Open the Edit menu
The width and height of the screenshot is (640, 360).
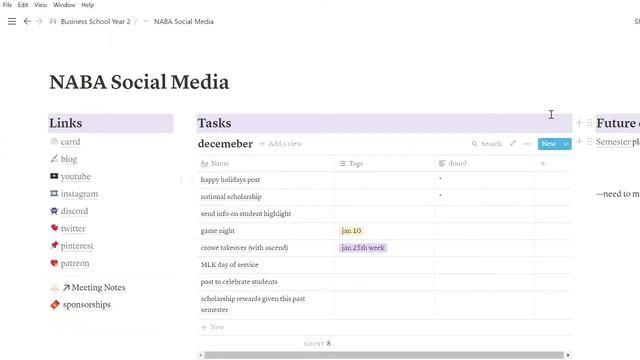(x=23, y=5)
